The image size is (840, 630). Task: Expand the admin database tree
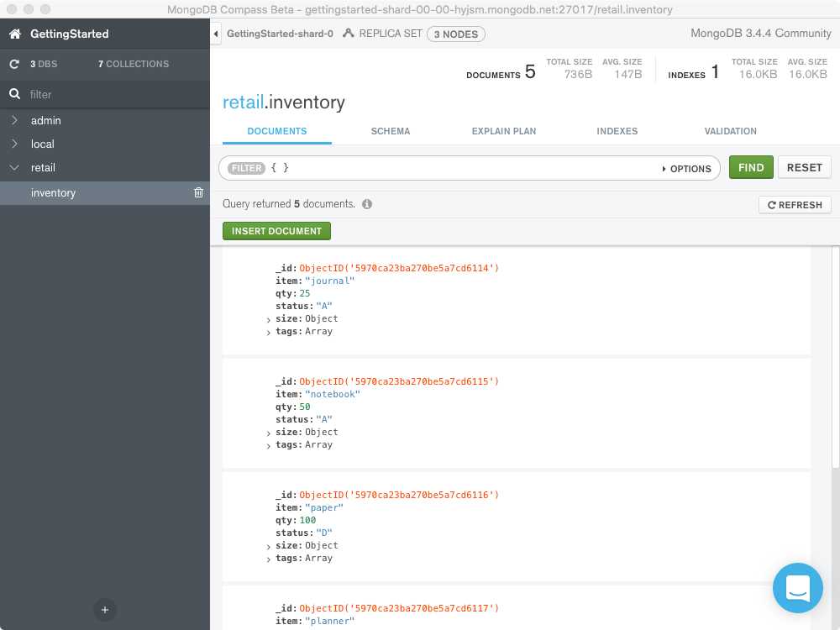point(15,120)
